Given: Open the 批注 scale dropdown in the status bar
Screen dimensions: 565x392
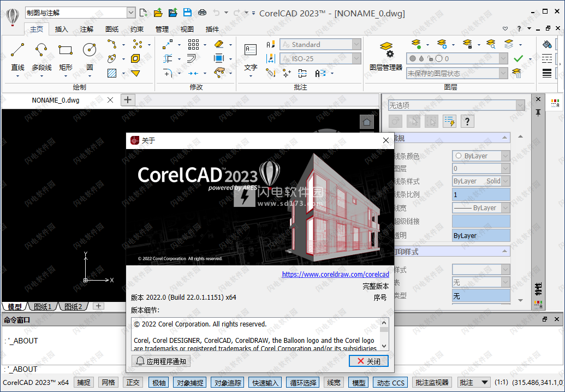Looking at the screenshot, I should (474, 383).
